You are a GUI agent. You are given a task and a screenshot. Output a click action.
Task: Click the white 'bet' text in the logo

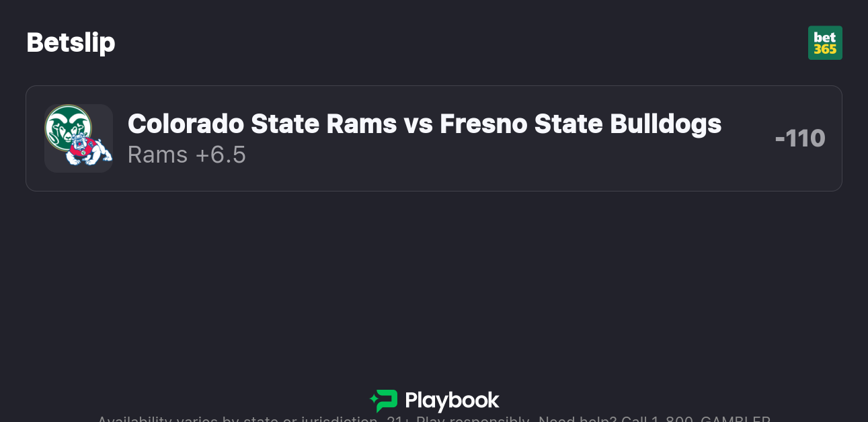[x=825, y=38]
